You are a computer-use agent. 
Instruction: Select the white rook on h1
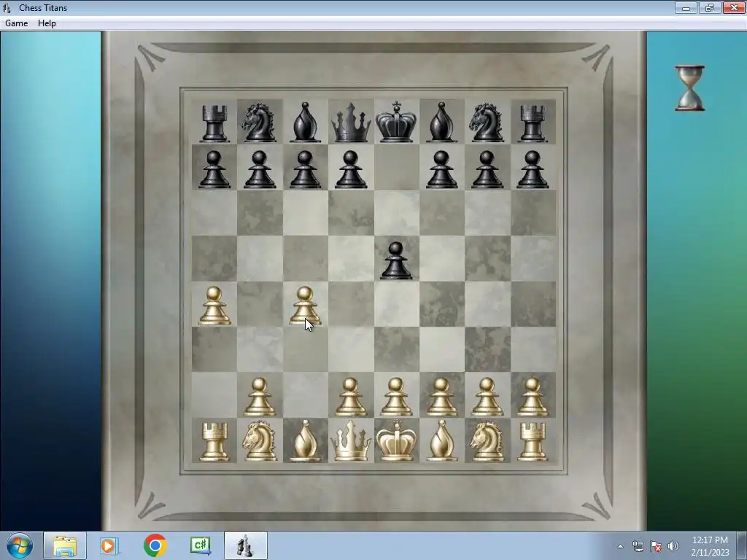533,442
